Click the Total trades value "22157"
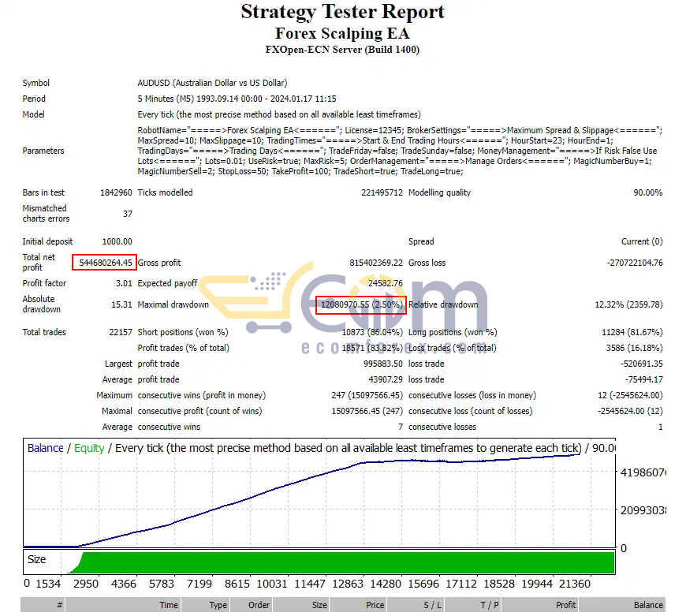 coord(121,332)
